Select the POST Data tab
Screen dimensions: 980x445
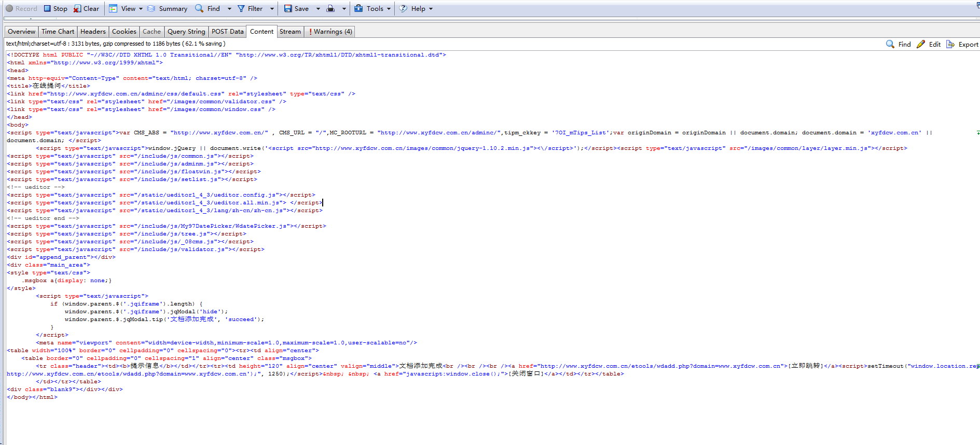[x=227, y=32]
